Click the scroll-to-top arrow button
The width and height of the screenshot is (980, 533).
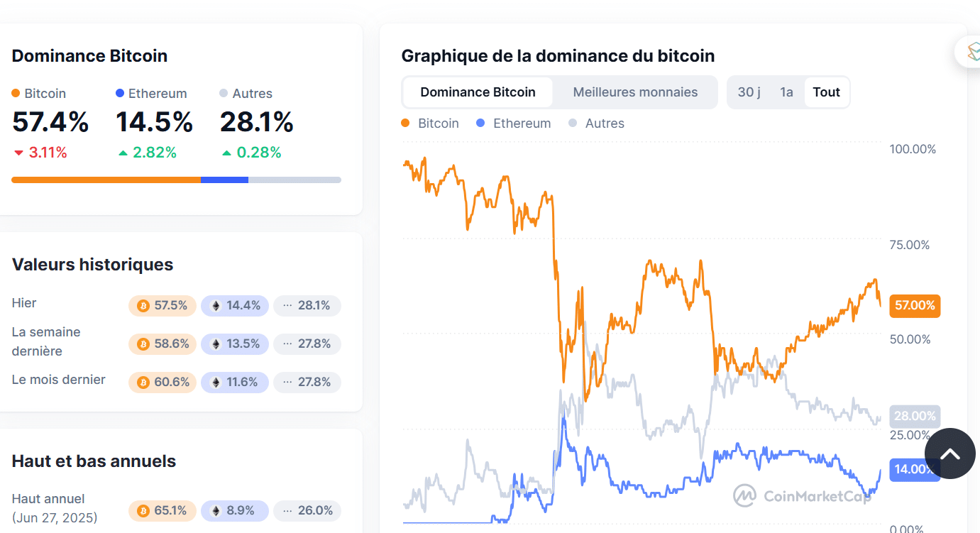[x=949, y=454]
